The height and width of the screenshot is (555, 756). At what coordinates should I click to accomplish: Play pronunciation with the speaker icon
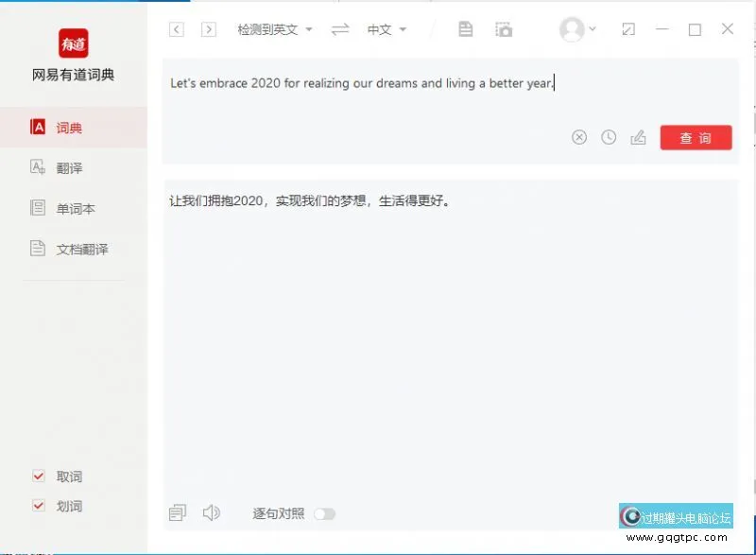click(212, 512)
